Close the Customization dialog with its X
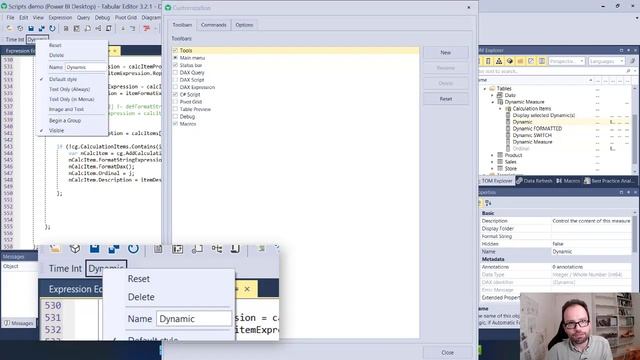This screenshot has height=360, width=640. pyautogui.click(x=469, y=7)
